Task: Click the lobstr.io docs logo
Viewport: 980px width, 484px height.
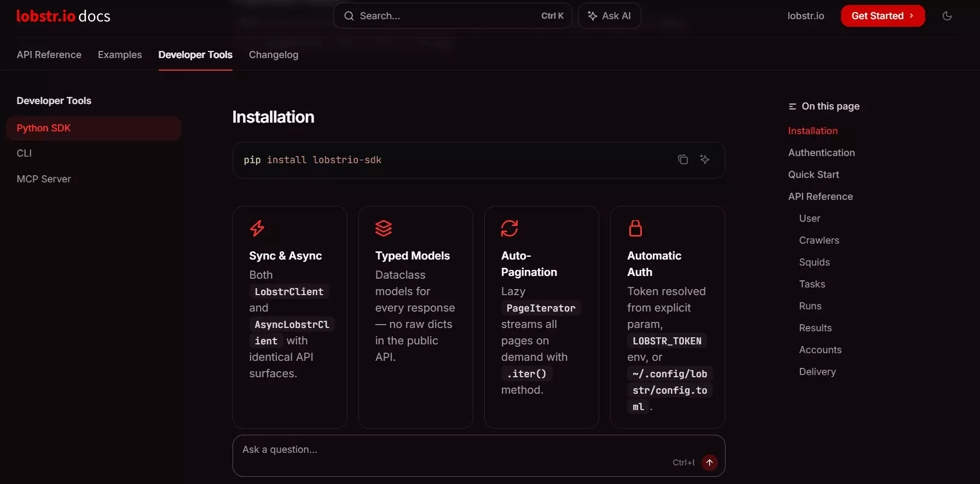Action: click(63, 16)
